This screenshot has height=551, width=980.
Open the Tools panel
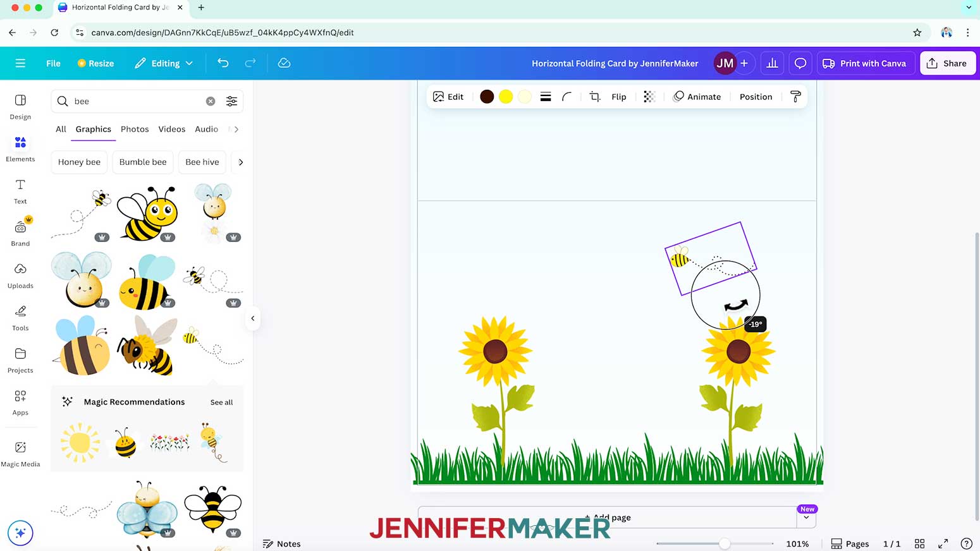point(20,318)
